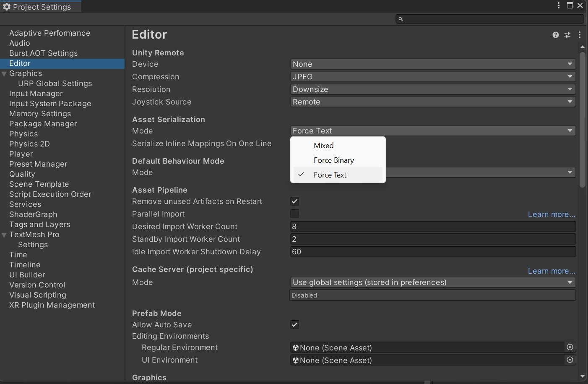Select XR Plugin Management in sidebar
The image size is (588, 384).
tap(52, 305)
